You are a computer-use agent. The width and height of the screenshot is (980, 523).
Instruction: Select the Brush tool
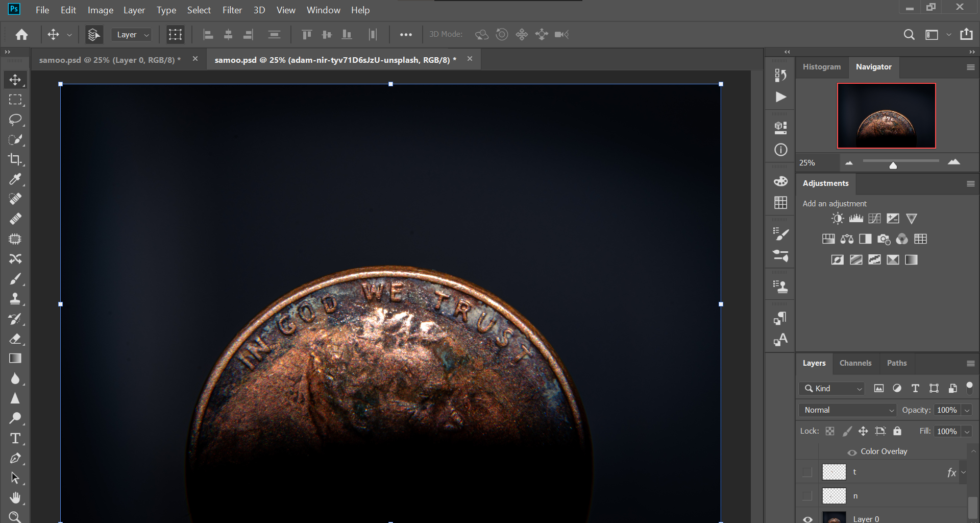pos(15,279)
